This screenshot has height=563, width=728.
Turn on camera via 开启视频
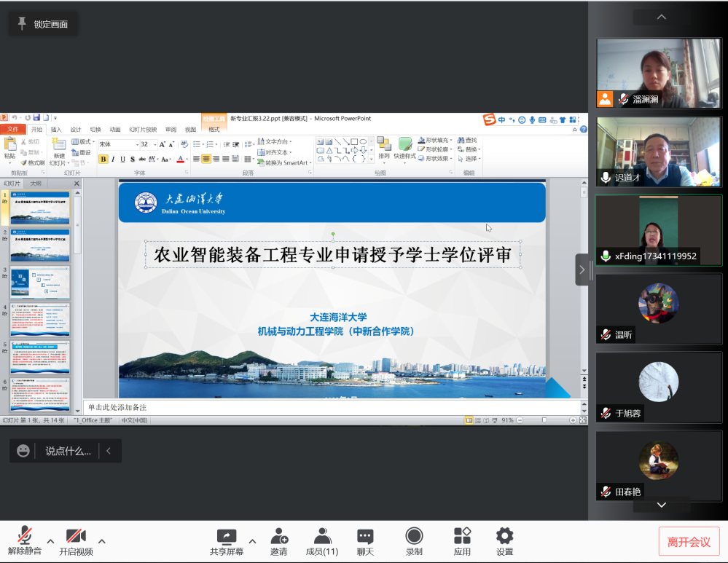pos(76,537)
